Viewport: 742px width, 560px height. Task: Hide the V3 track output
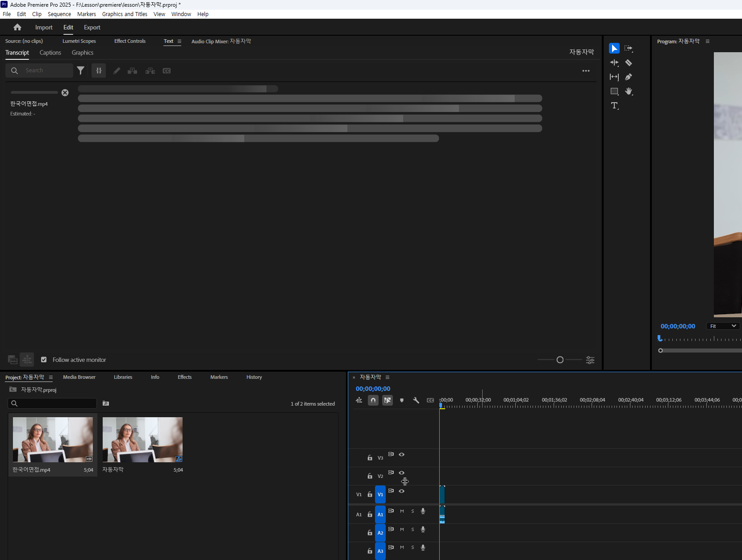point(402,454)
